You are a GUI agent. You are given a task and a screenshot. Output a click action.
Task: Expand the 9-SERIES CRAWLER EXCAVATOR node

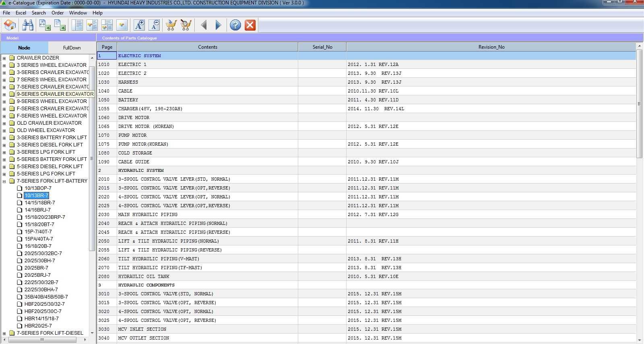point(4,94)
